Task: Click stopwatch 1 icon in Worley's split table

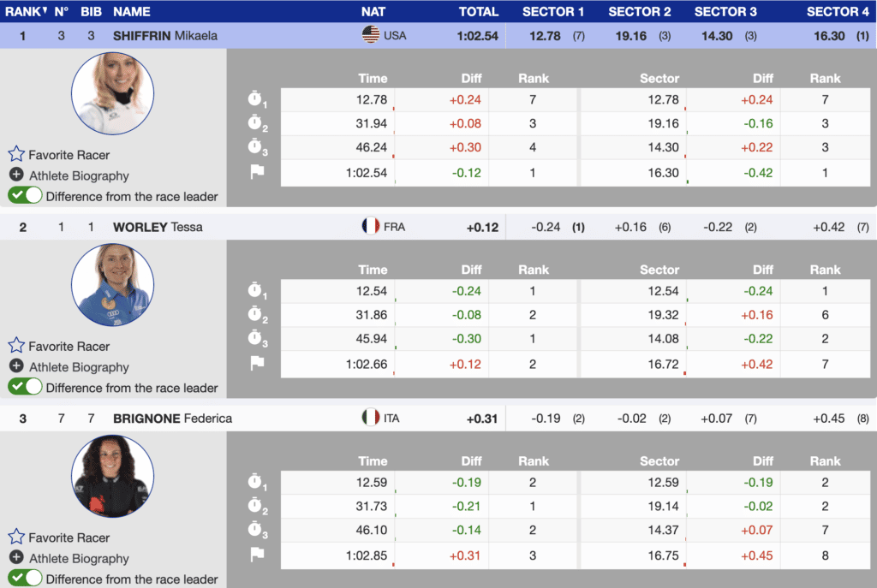Action: coord(257,292)
